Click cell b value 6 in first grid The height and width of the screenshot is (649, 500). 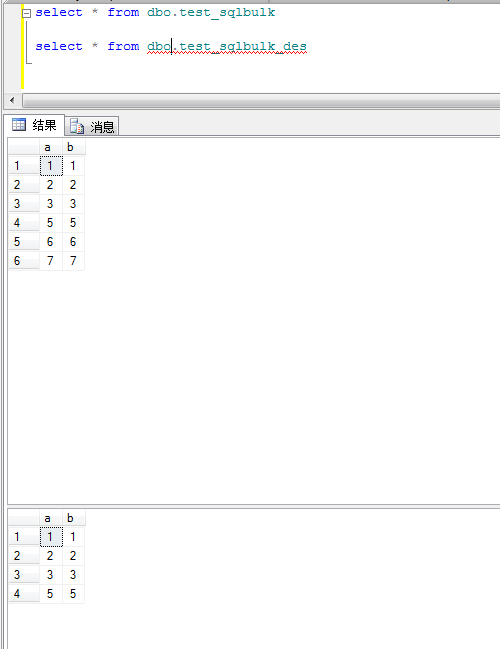tap(74, 242)
